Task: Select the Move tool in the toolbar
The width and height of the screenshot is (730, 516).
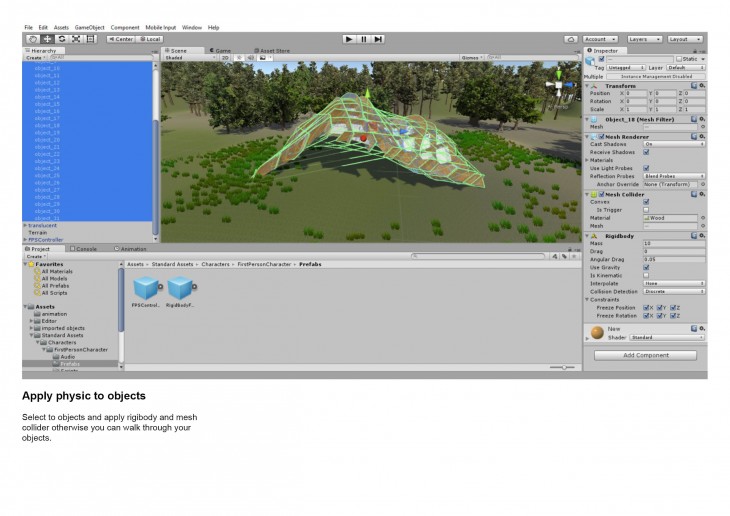Action: pos(47,39)
